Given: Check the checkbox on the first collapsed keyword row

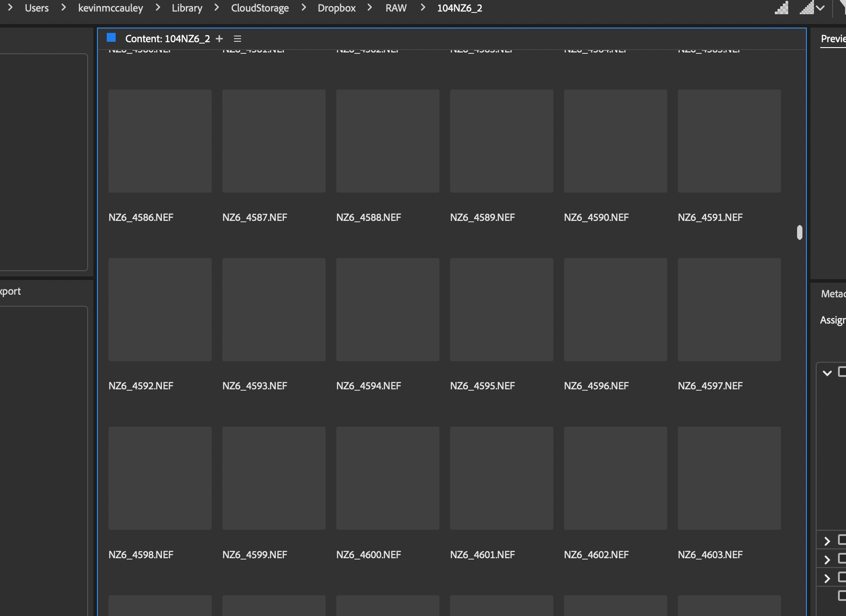Looking at the screenshot, I should 842,541.
